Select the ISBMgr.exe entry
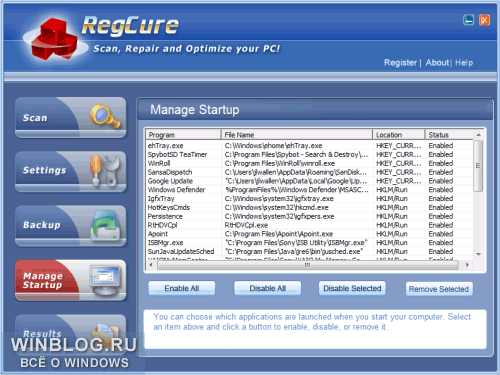 pyautogui.click(x=310, y=243)
